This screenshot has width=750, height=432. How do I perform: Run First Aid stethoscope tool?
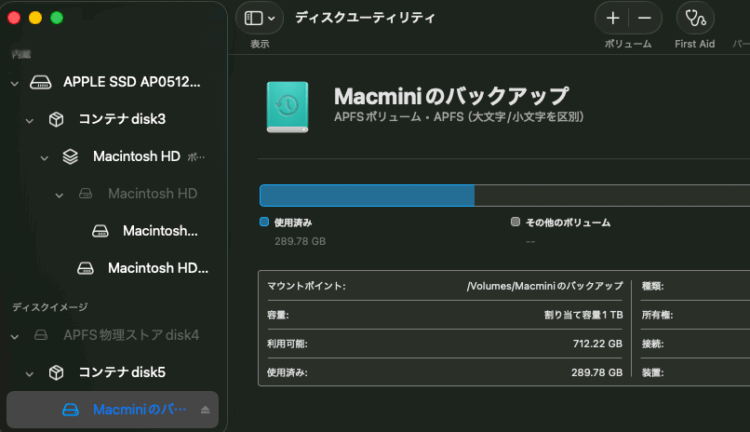[x=695, y=18]
